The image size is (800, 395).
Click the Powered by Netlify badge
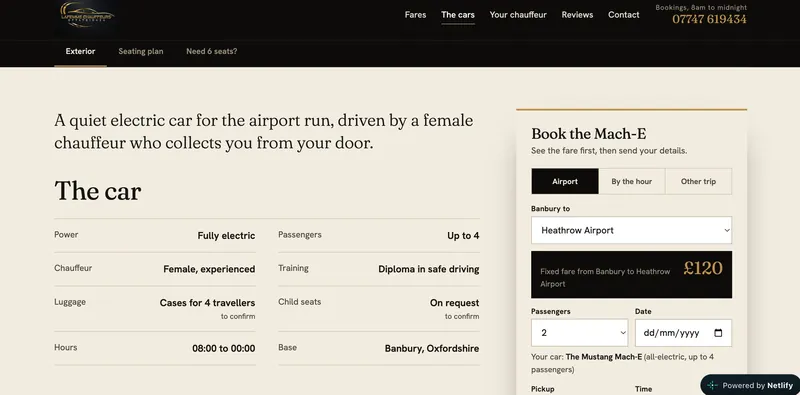coord(751,385)
